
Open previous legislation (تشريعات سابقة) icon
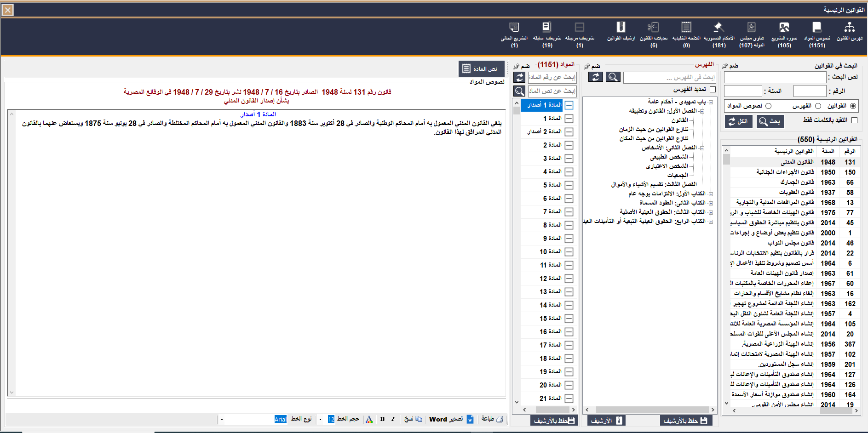tap(547, 28)
